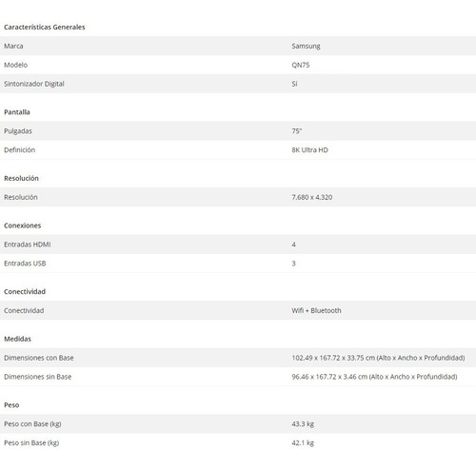Image resolution: width=476 pixels, height=470 pixels.
Task: Select the 7,680 x 4,320 resolution value
Action: pyautogui.click(x=312, y=197)
